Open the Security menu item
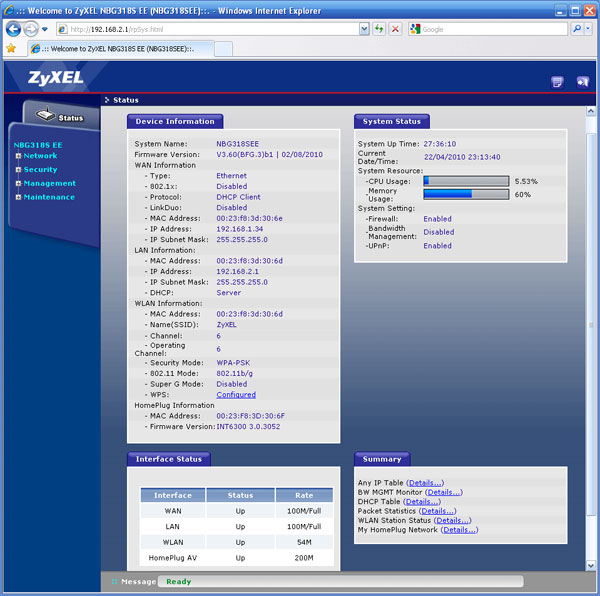The image size is (600, 596). (41, 169)
